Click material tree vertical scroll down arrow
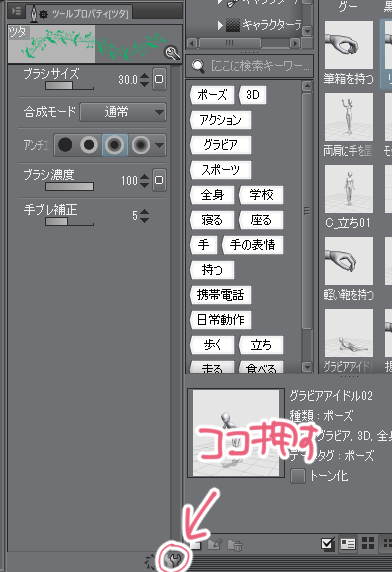 point(307,31)
